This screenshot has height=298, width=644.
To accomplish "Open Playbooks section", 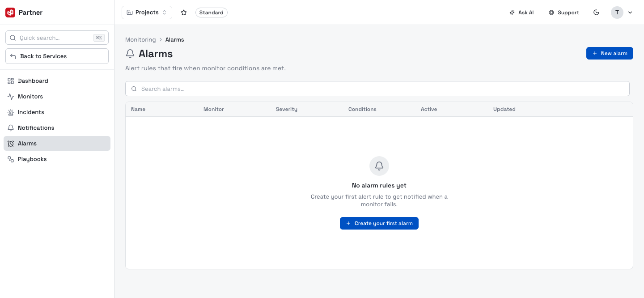I will [x=57, y=159].
